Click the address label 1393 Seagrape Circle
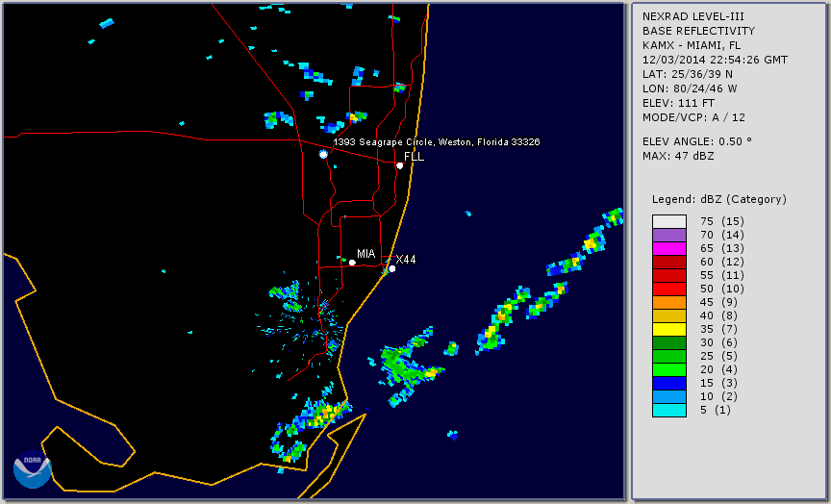 tap(437, 142)
